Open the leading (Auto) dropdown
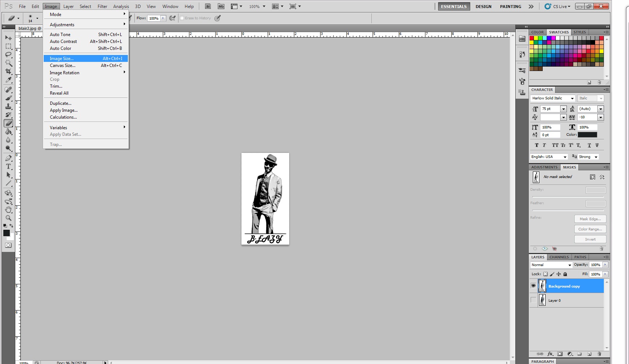Image resolution: width=629 pixels, height=364 pixels. [x=601, y=109]
